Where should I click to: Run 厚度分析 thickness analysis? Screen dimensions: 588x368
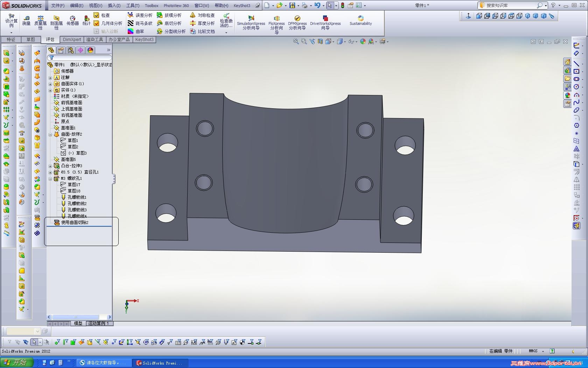pos(202,23)
